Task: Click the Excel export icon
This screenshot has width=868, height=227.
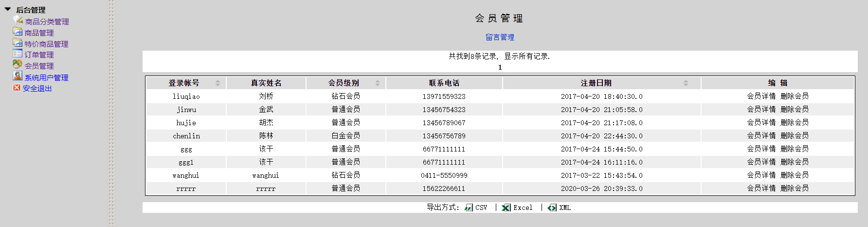Action: point(506,208)
